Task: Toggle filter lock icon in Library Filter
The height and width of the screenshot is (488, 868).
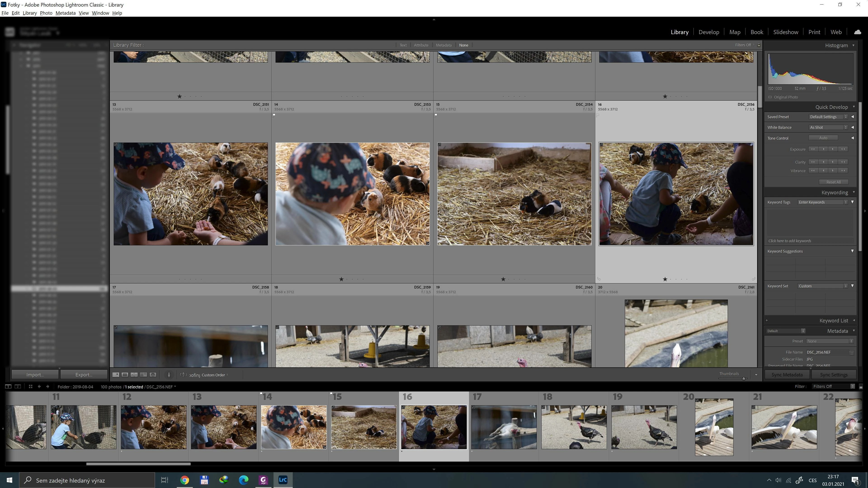Action: (759, 45)
